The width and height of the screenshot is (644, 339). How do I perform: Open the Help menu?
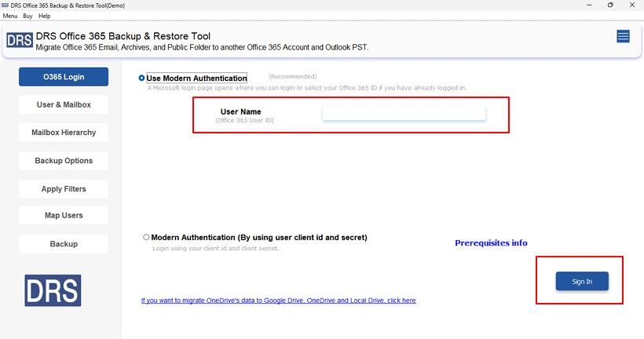[x=44, y=16]
